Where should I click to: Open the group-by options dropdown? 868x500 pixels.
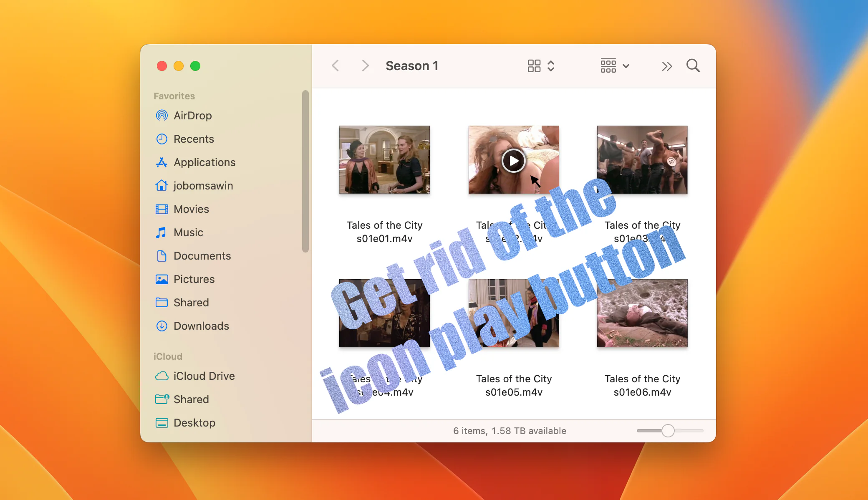615,66
